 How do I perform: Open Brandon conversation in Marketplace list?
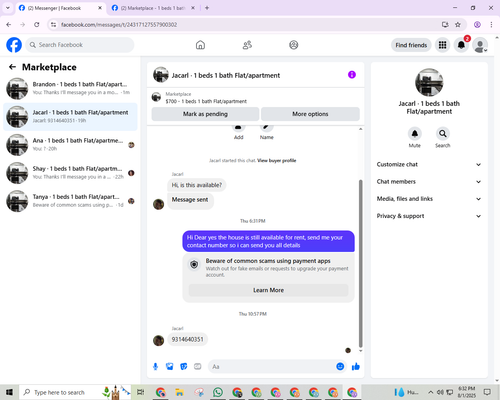70,88
